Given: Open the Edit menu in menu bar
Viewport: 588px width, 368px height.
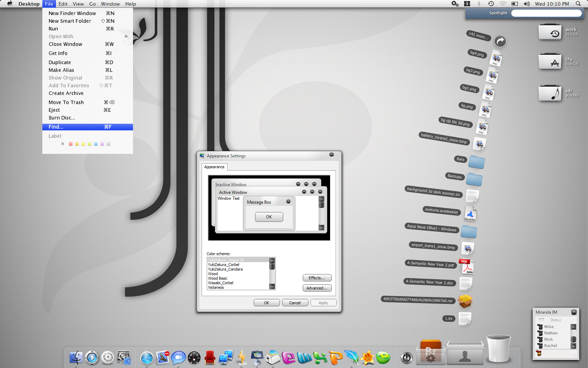Looking at the screenshot, I should pyautogui.click(x=63, y=4).
